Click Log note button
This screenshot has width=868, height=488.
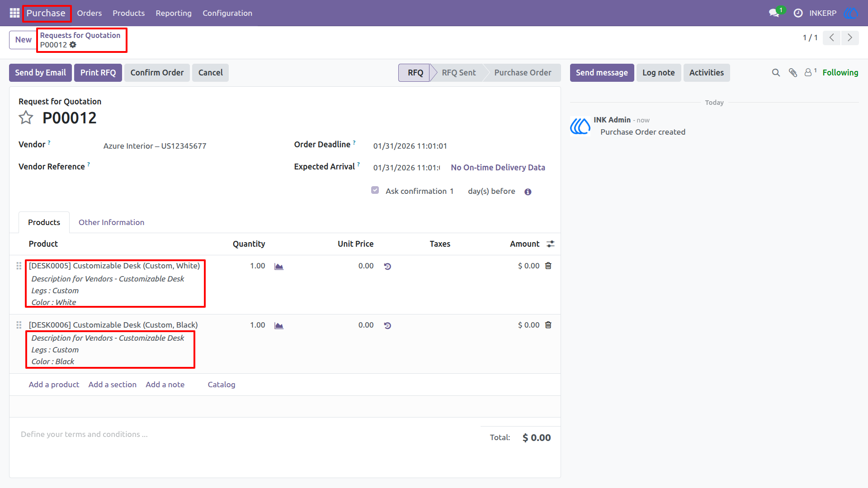[x=658, y=73]
